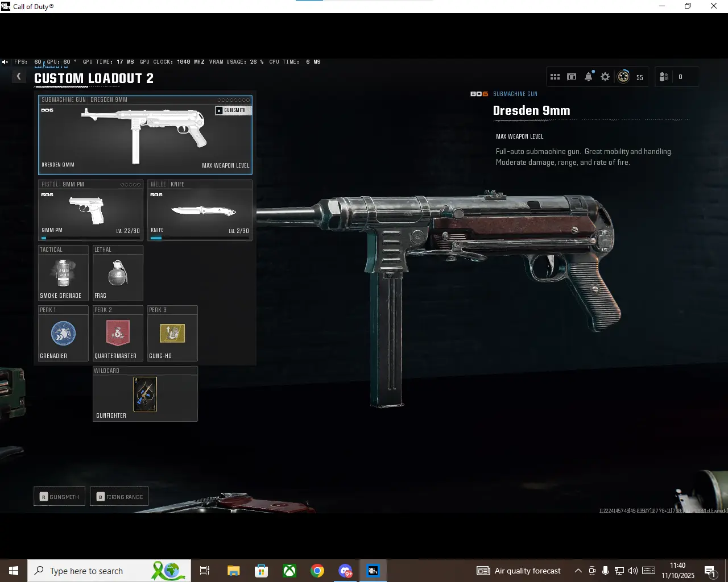Open the taskbar clock and calendar

click(678, 571)
